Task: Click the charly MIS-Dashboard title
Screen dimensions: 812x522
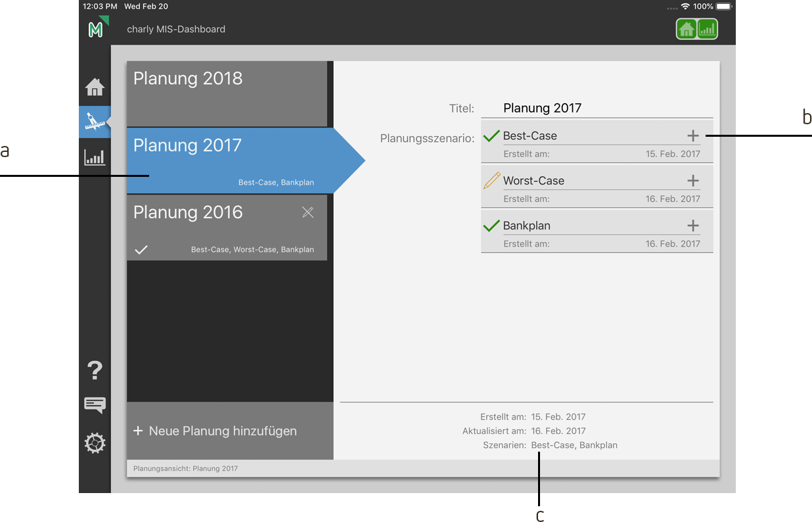Action: (176, 29)
